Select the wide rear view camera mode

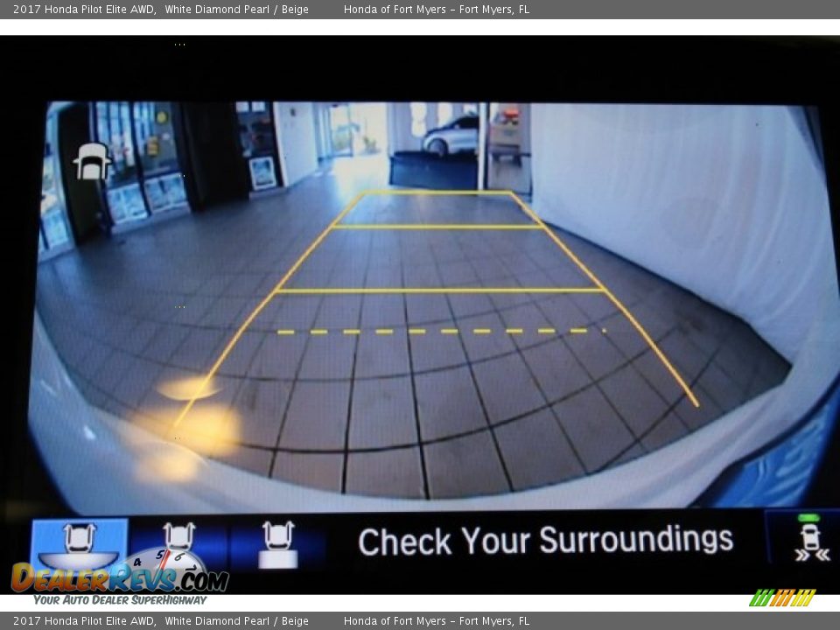[x=79, y=542]
